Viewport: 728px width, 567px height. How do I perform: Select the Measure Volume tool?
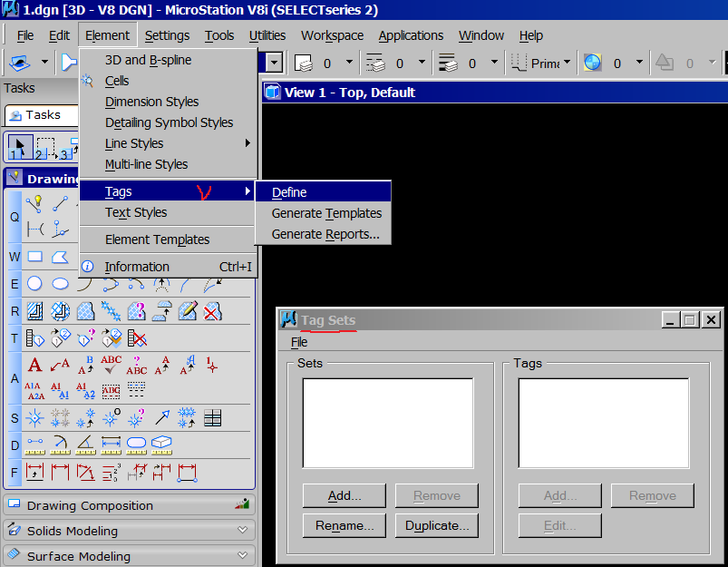[161, 445]
